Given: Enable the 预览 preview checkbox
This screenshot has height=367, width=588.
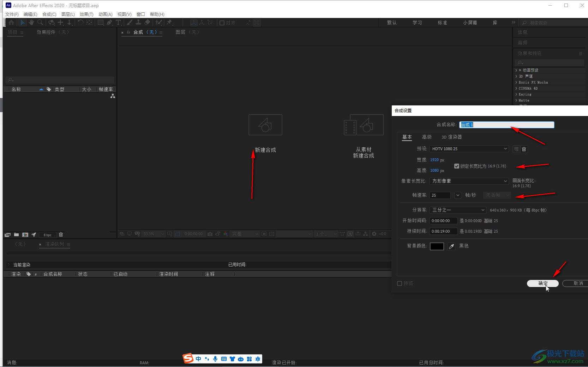Looking at the screenshot, I should [400, 283].
